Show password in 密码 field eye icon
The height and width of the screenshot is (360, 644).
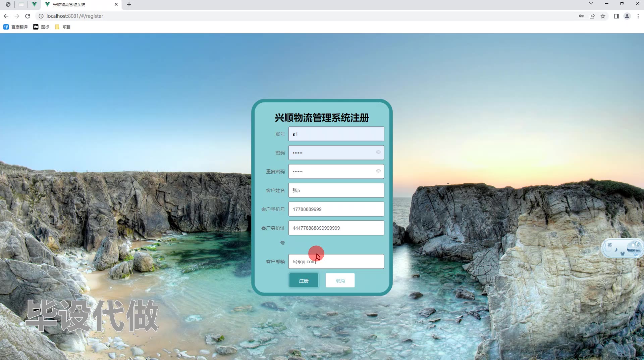(378, 152)
